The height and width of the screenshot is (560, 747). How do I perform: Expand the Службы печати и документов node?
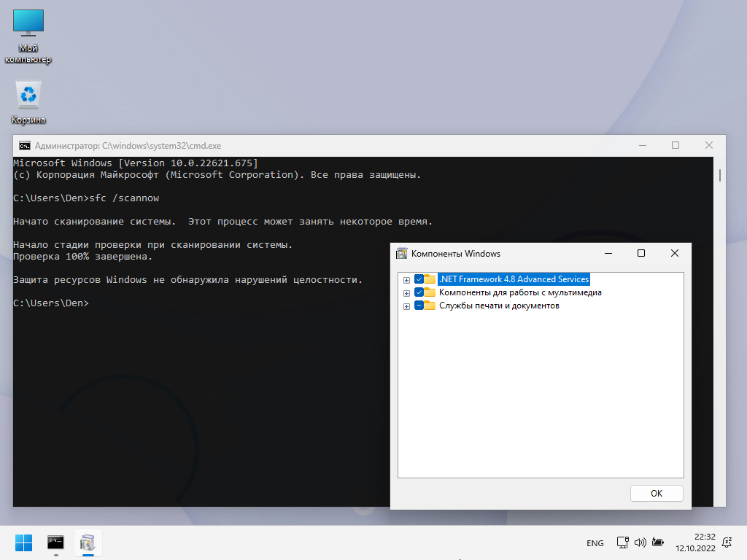[406, 306]
